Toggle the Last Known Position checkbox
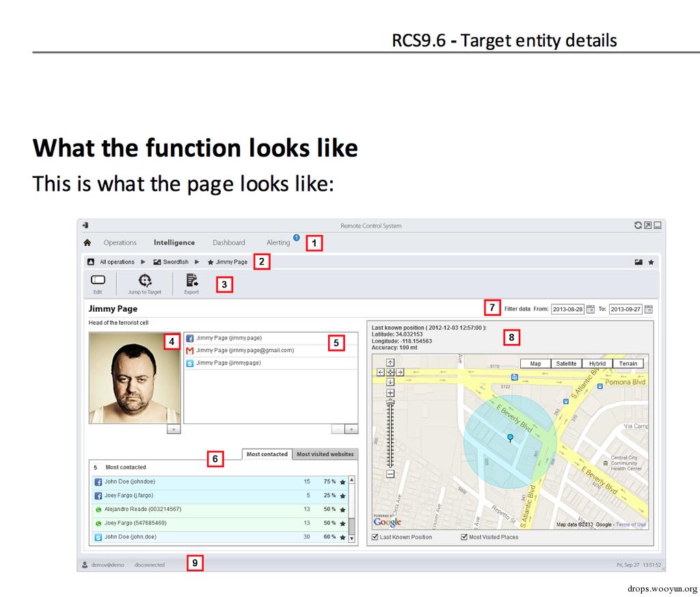This screenshot has width=700, height=597. pyautogui.click(x=375, y=537)
